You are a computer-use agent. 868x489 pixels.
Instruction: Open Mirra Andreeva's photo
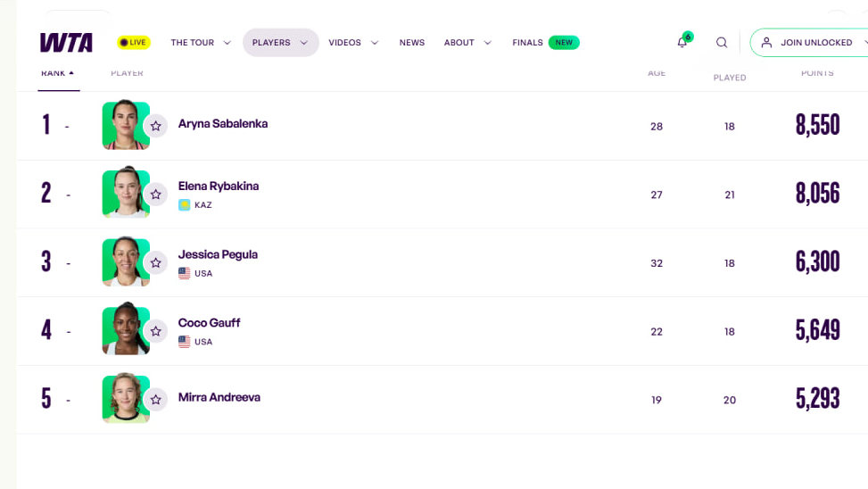[126, 398]
